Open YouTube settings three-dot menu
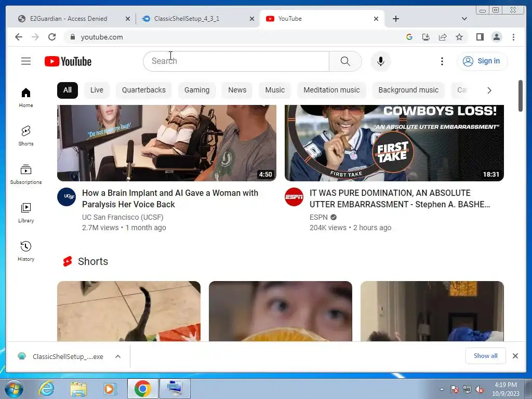Image resolution: width=532 pixels, height=399 pixels. click(x=442, y=61)
